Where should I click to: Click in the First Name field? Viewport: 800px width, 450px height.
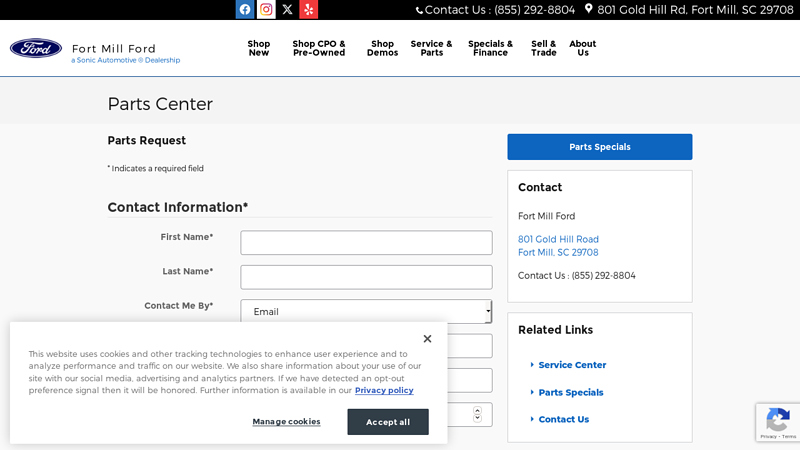pos(366,243)
